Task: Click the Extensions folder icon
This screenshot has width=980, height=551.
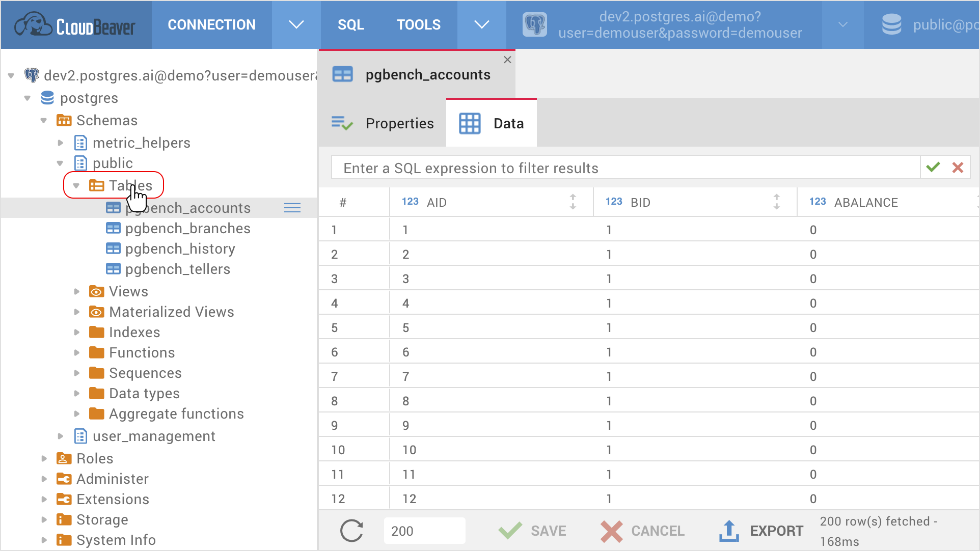Action: 64,500
